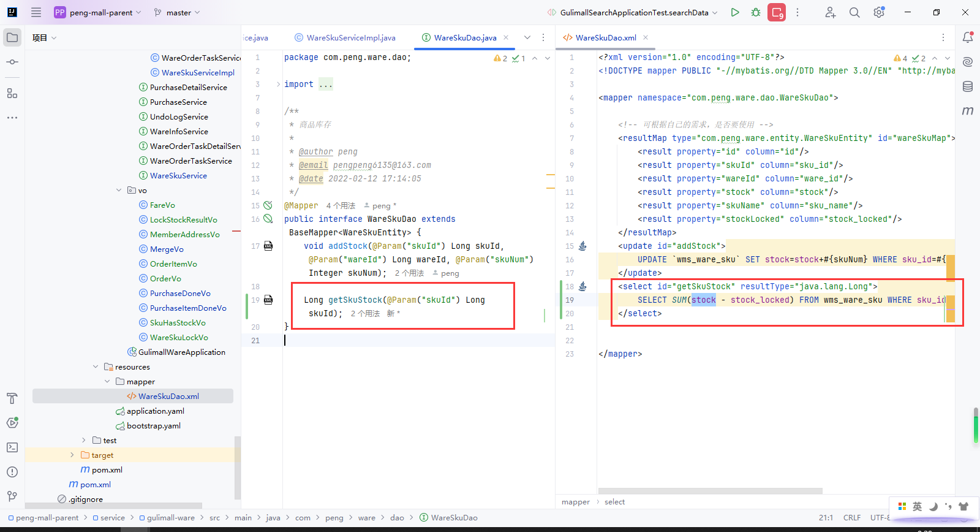Run GulimallSearchApplicationTest.searchData
The image size is (980, 532).
[x=735, y=12]
